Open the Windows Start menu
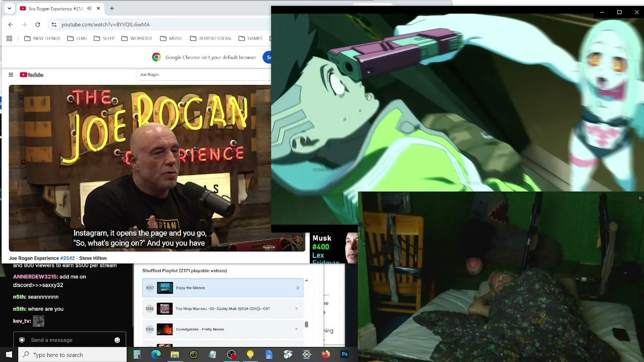The image size is (644, 362). [9, 354]
